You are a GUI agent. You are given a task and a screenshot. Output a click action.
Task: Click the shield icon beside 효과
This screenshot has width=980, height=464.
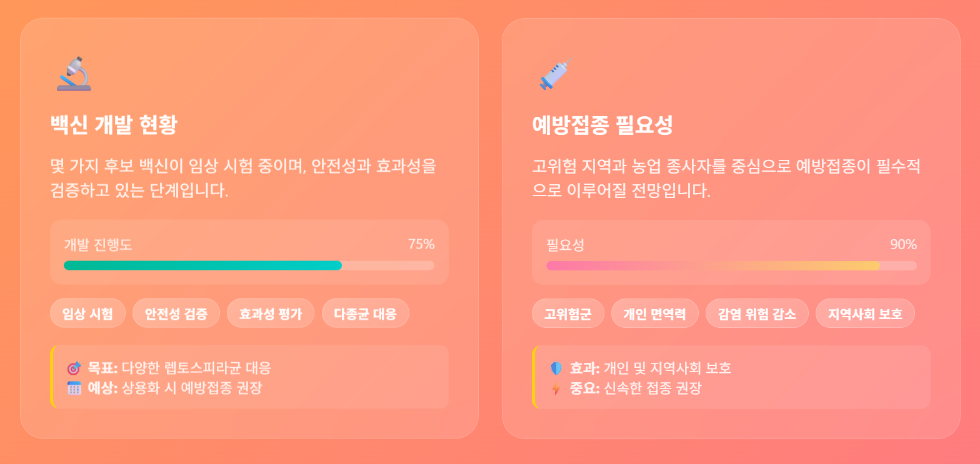point(556,368)
